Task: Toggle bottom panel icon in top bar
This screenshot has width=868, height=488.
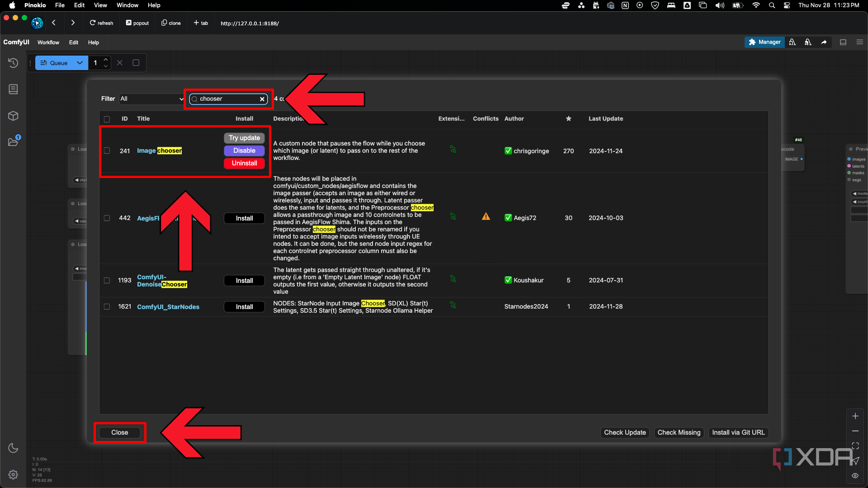Action: [843, 42]
